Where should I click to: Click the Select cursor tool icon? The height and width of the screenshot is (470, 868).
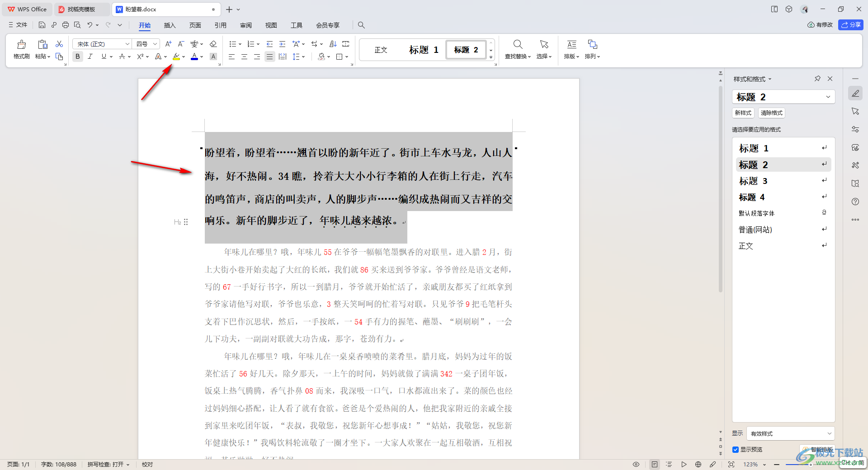[544, 44]
